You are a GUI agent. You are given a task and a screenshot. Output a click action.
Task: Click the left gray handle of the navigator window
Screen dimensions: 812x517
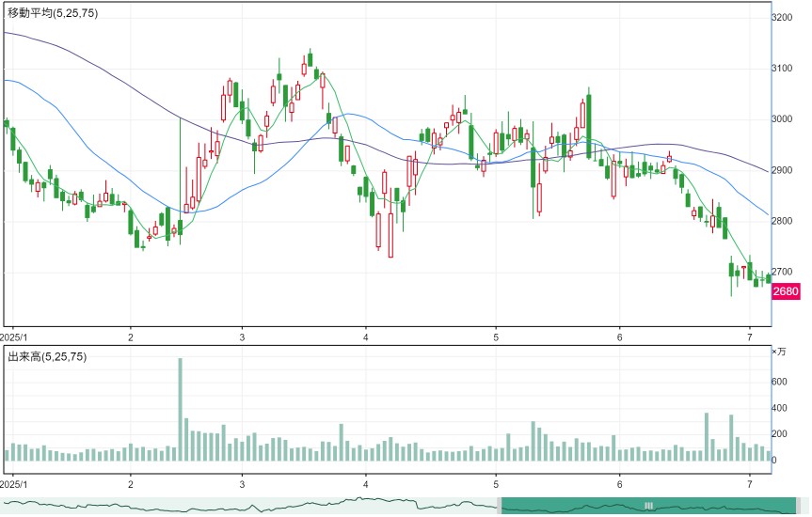coord(500,506)
